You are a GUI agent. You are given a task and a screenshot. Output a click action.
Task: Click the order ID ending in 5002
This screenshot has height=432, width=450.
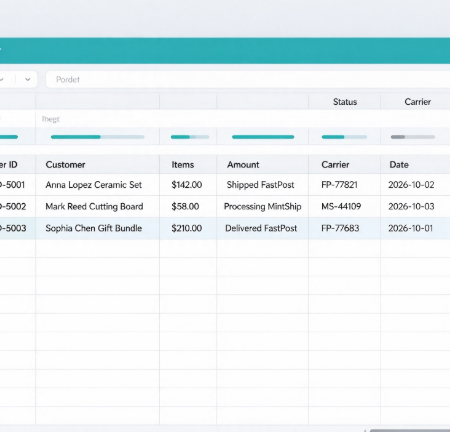point(13,207)
